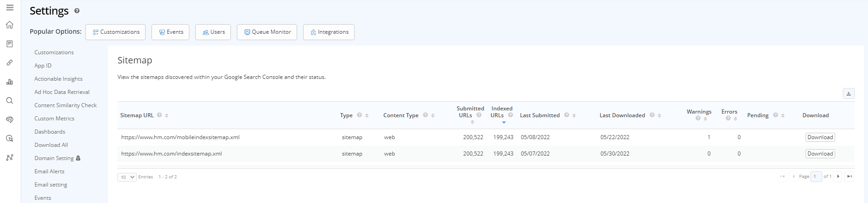Download the mobileindexsitemap.xml sitemap

coord(820,137)
